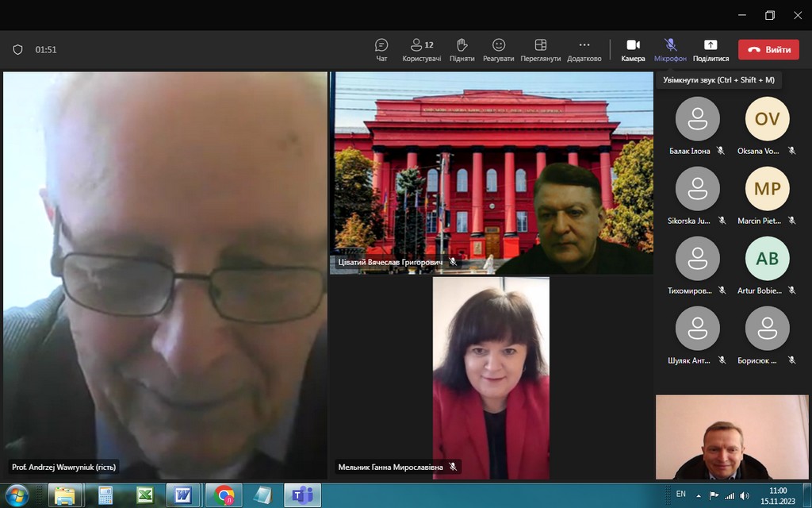Screen dimensions: 812x508
Task: Click the Windows Start button
Action: click(17, 495)
